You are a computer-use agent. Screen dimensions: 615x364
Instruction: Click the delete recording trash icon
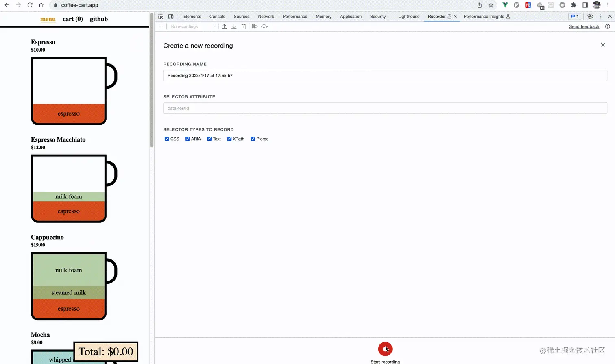click(x=244, y=26)
